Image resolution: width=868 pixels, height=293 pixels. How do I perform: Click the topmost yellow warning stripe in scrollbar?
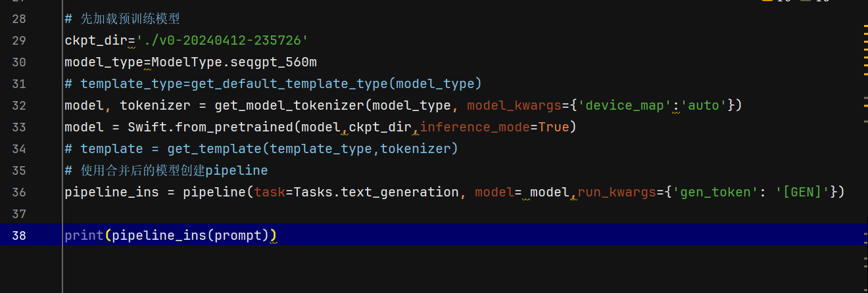click(x=865, y=26)
